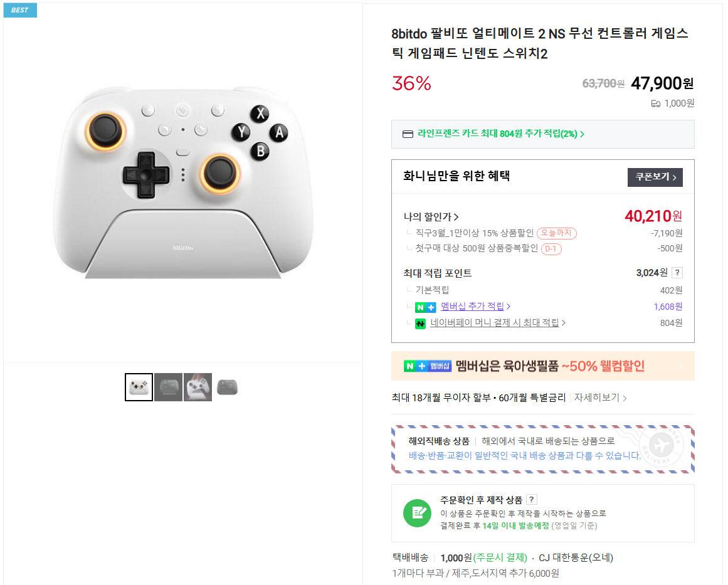Click the green Naver Pay icon
Screen dimensions: 728x585
421,323
